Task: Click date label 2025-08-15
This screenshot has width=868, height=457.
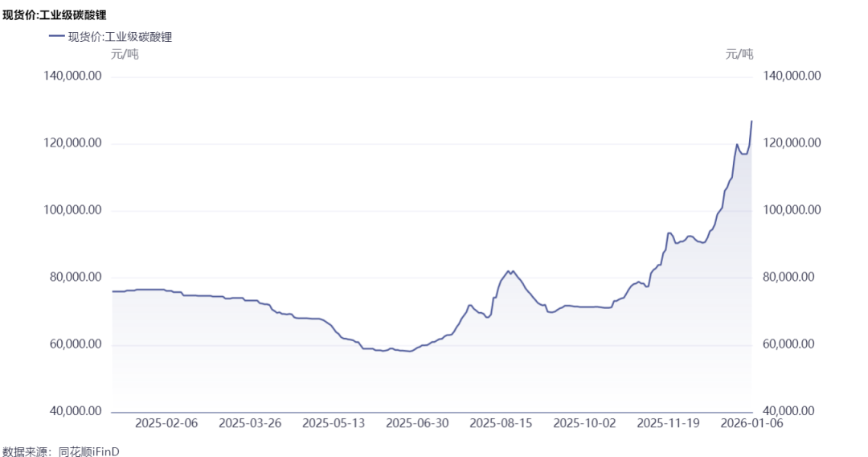Action: 501,423
